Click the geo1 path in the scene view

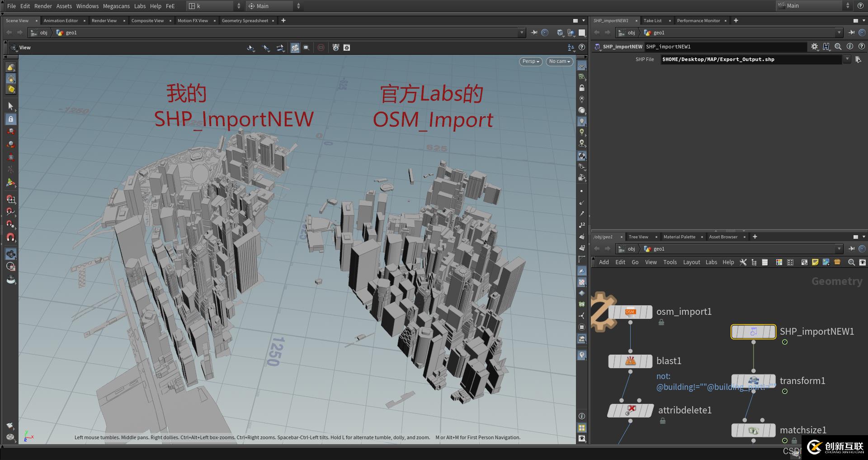(71, 33)
